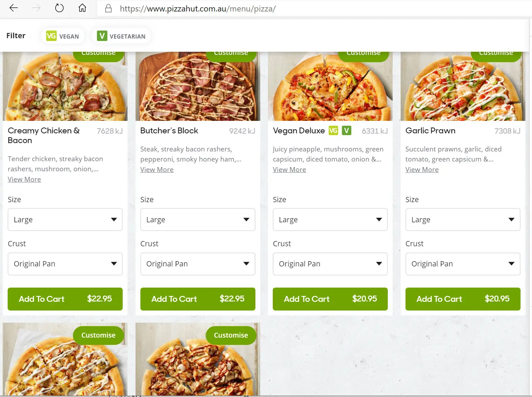The image size is (532, 397).
Task: Go to browser home page icon
Action: click(82, 8)
